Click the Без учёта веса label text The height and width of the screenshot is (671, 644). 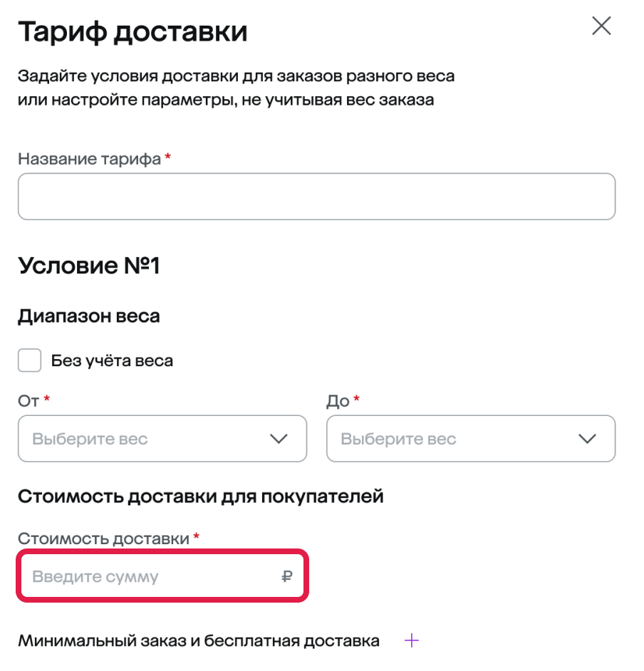[112, 360]
